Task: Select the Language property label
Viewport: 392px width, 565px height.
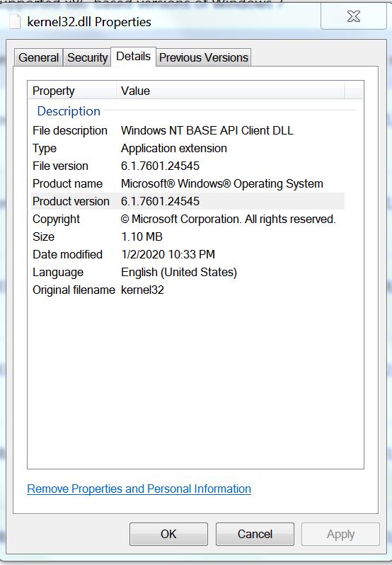Action: [x=58, y=273]
